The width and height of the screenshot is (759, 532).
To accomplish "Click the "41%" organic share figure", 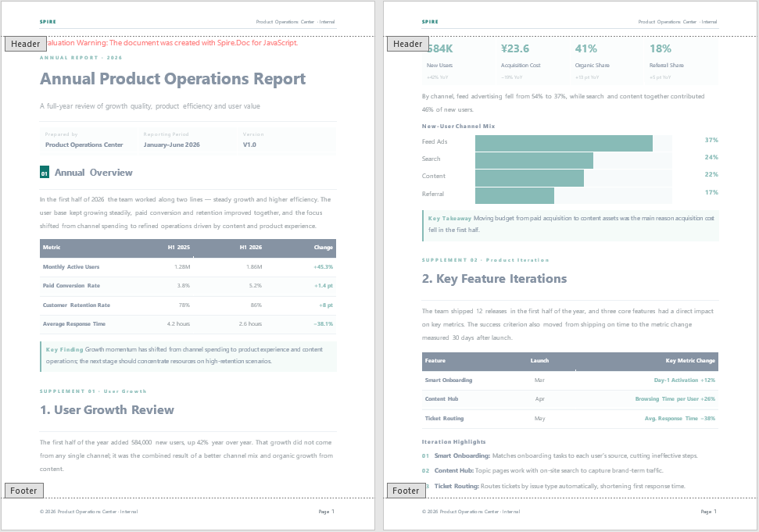I will click(585, 48).
